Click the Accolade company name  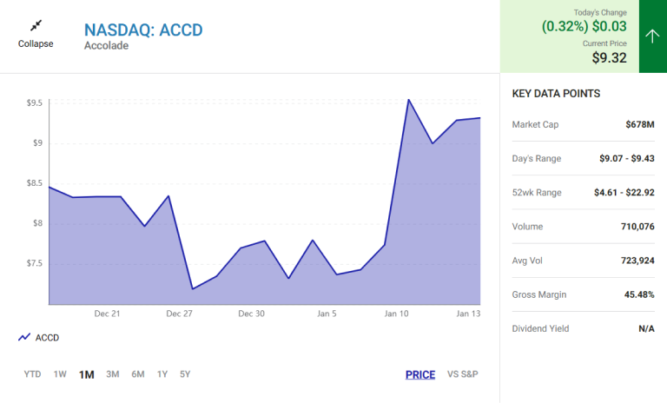(107, 46)
